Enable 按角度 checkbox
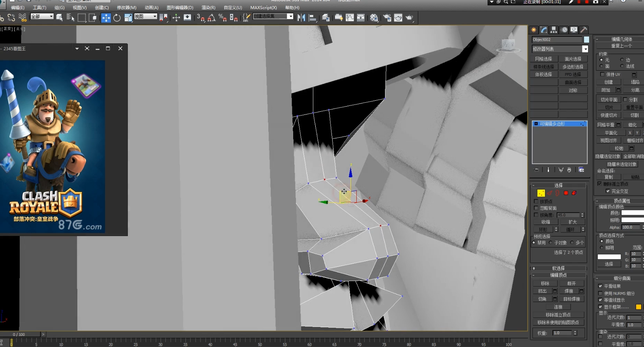 (536, 215)
